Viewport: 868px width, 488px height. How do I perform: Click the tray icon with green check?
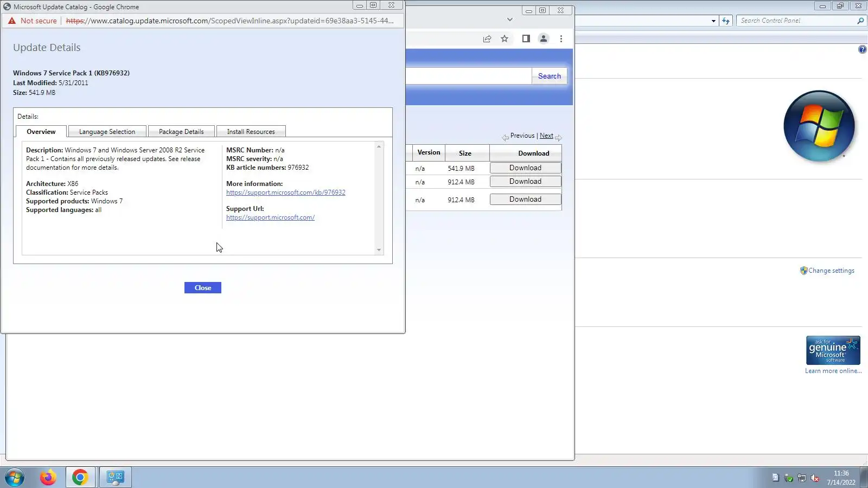coord(789,478)
